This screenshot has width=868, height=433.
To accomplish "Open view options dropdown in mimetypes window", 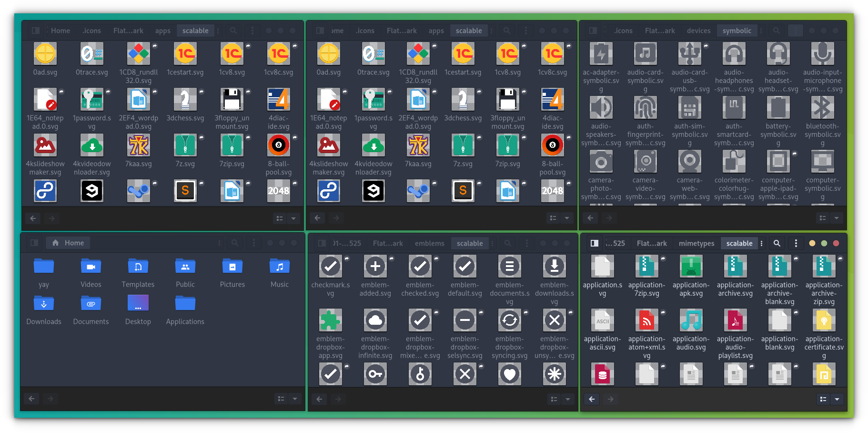I will coord(837,399).
